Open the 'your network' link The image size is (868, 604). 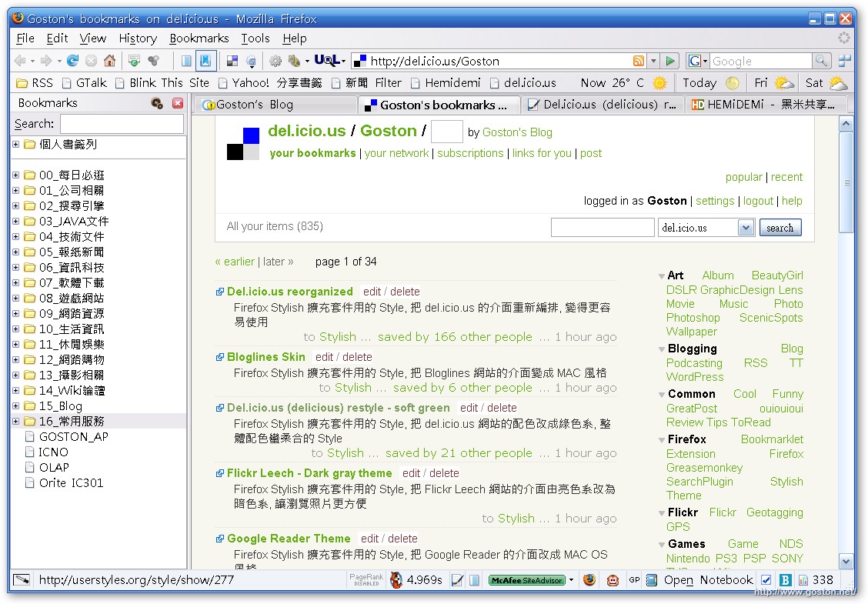pos(396,153)
